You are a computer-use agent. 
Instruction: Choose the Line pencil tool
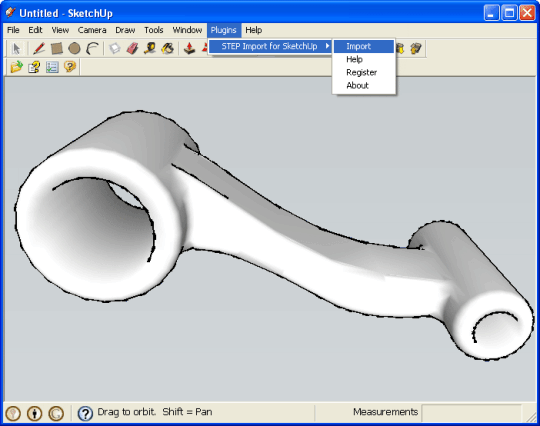pos(39,49)
